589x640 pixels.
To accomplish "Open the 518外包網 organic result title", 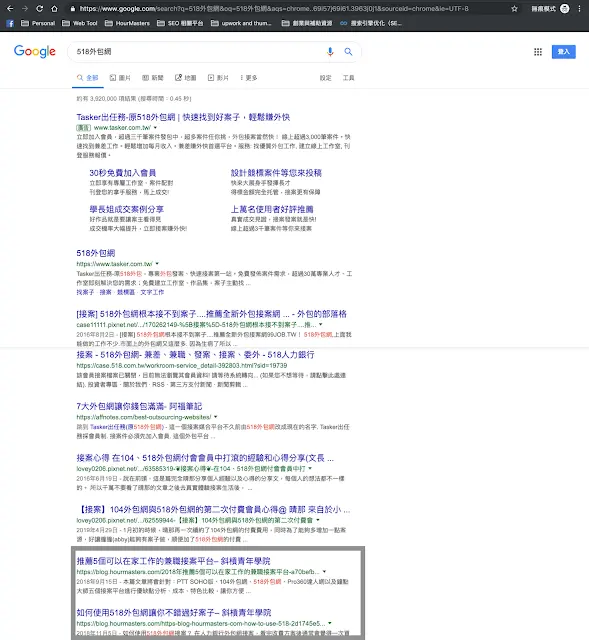I will point(96,253).
